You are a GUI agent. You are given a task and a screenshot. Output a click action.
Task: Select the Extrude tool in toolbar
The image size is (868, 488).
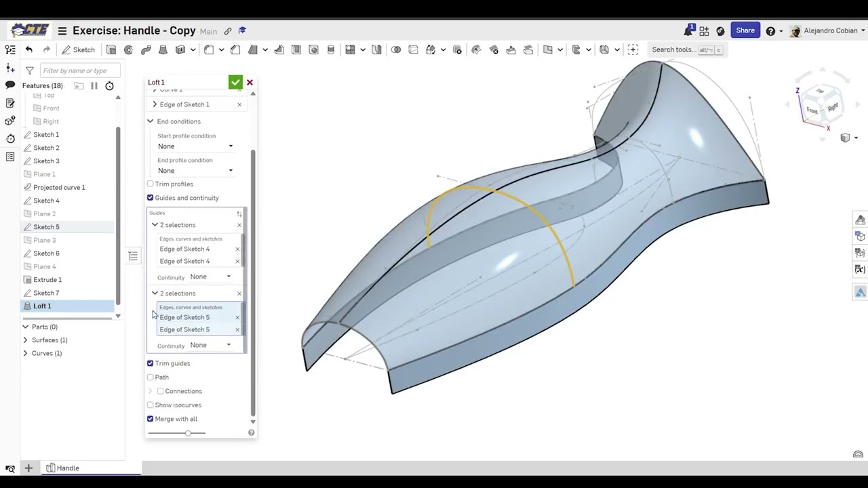point(111,49)
